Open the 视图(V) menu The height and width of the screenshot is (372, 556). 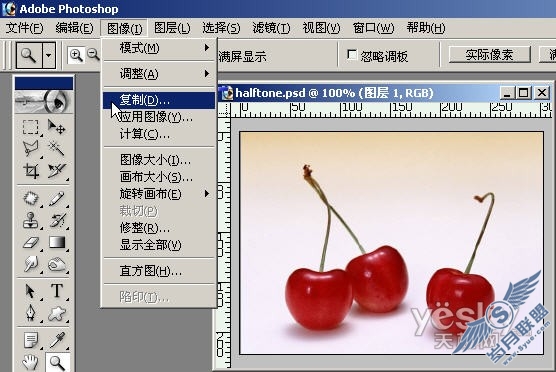[321, 28]
